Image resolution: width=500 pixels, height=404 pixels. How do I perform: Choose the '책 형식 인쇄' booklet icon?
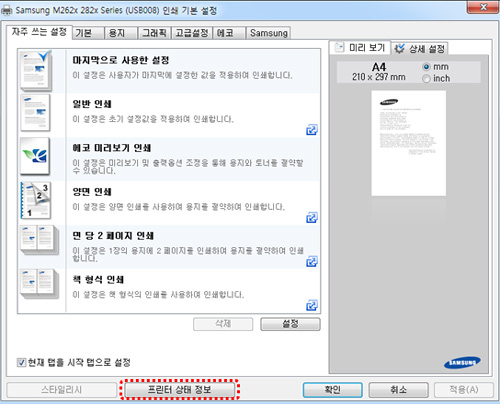pos(39,284)
